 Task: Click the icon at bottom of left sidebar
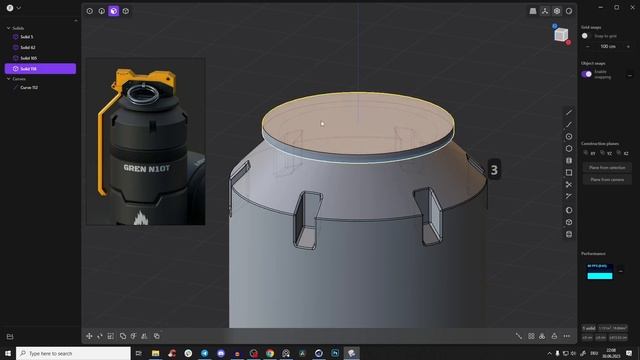pyautogui.click(x=10, y=337)
